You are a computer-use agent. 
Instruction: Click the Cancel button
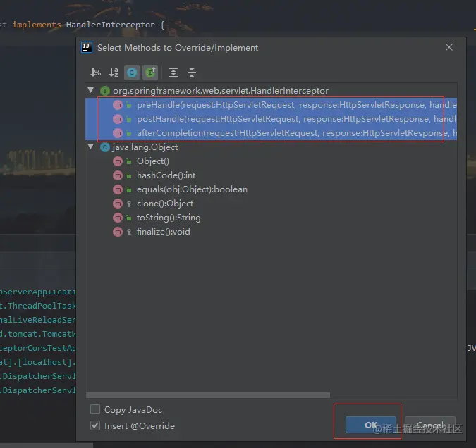pyautogui.click(x=430, y=425)
